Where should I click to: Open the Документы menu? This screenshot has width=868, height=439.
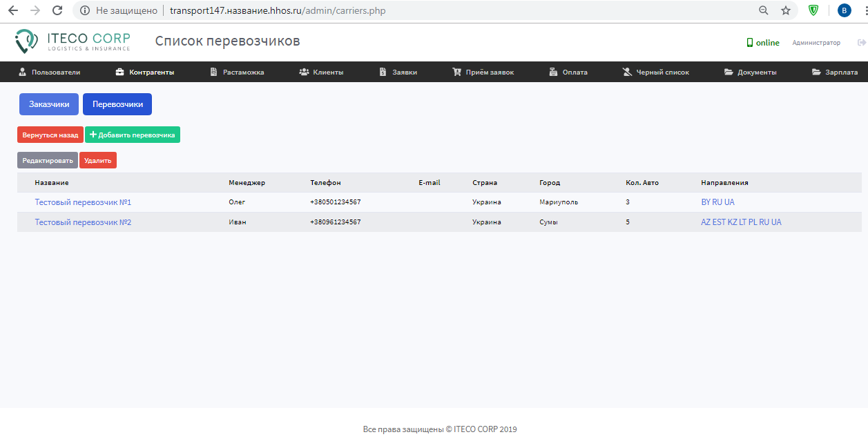(751, 72)
